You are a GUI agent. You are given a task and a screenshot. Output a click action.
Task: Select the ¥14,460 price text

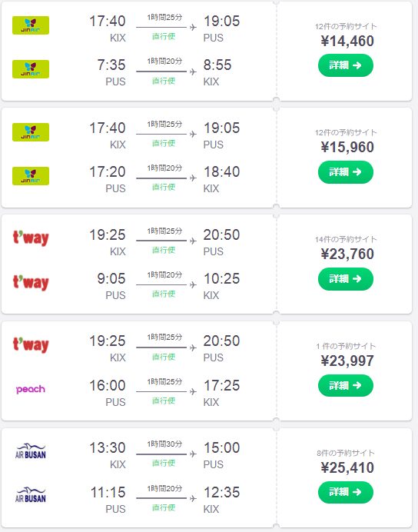347,41
